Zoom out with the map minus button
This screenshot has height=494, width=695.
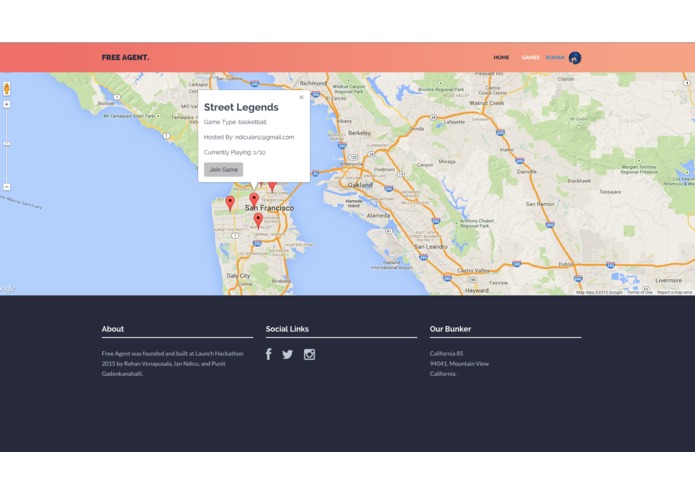(7, 187)
